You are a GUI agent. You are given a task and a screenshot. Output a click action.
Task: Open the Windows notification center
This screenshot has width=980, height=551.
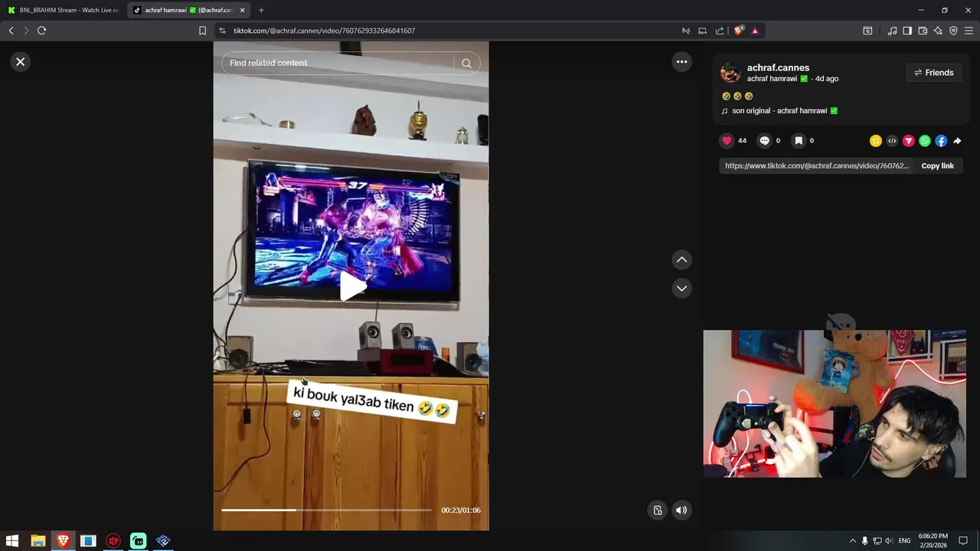[x=963, y=541]
